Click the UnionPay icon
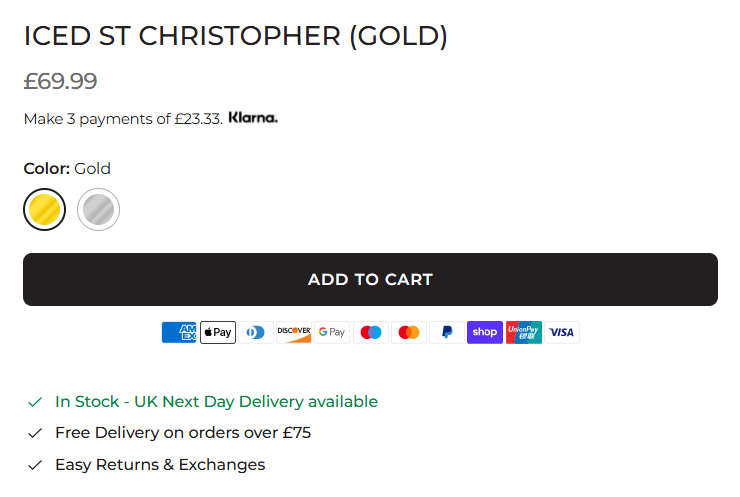The image size is (740, 497). 524,332
